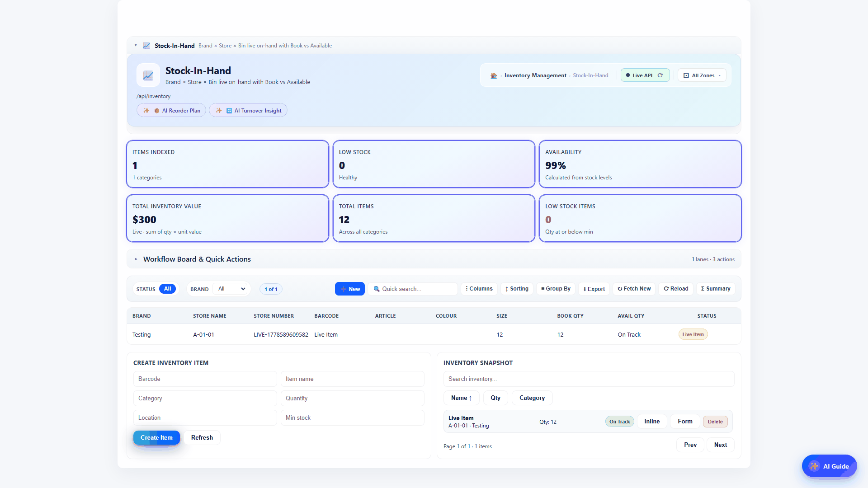Click the LIVE-1778589609582 store number cell
Image resolution: width=868 pixels, height=488 pixels.
pyautogui.click(x=281, y=335)
